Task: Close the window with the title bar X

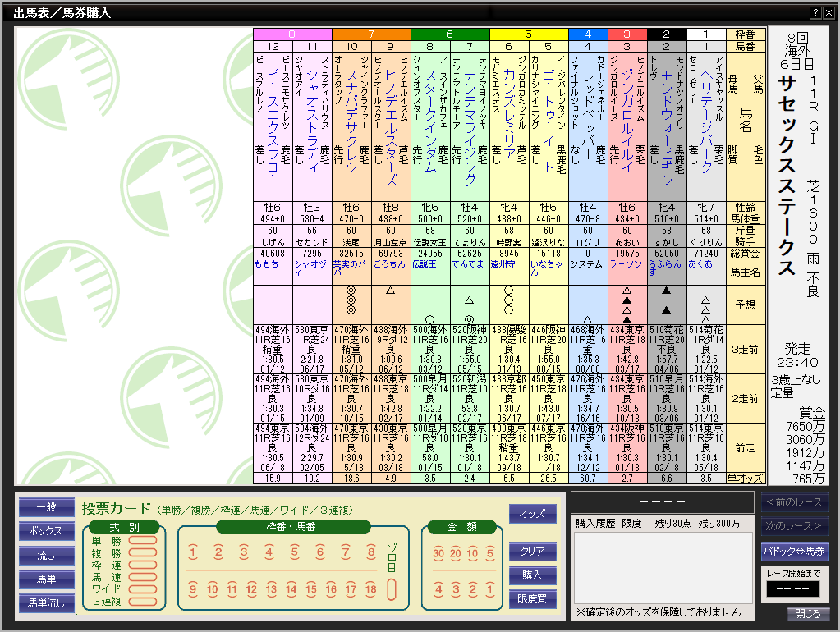Action: (x=829, y=13)
